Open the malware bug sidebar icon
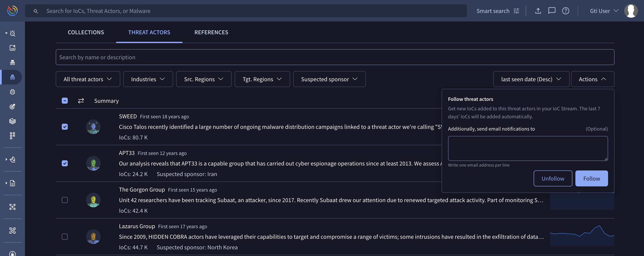Screen dimensions: 644x256 [x=12, y=92]
